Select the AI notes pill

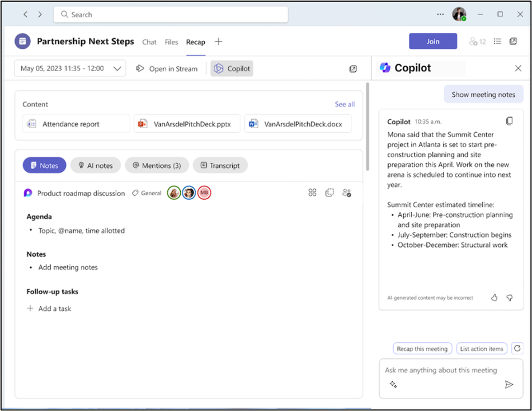96,165
